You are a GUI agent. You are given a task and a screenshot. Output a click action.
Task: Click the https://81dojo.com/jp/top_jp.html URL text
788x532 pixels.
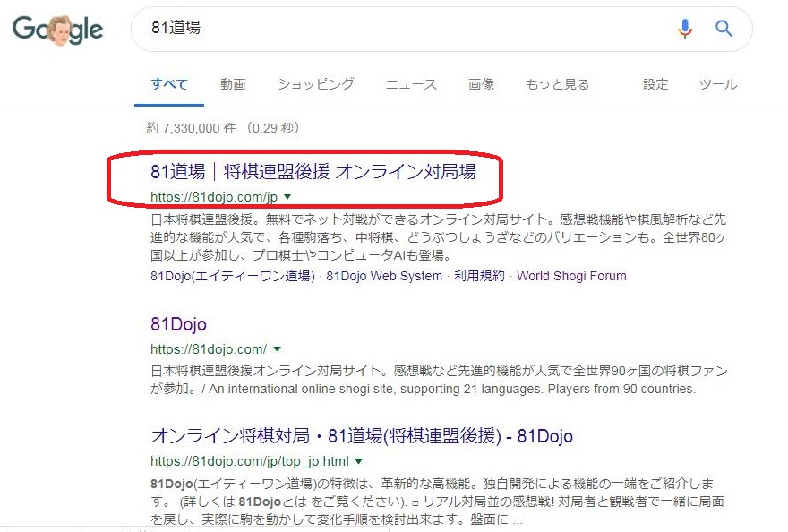coord(250,461)
